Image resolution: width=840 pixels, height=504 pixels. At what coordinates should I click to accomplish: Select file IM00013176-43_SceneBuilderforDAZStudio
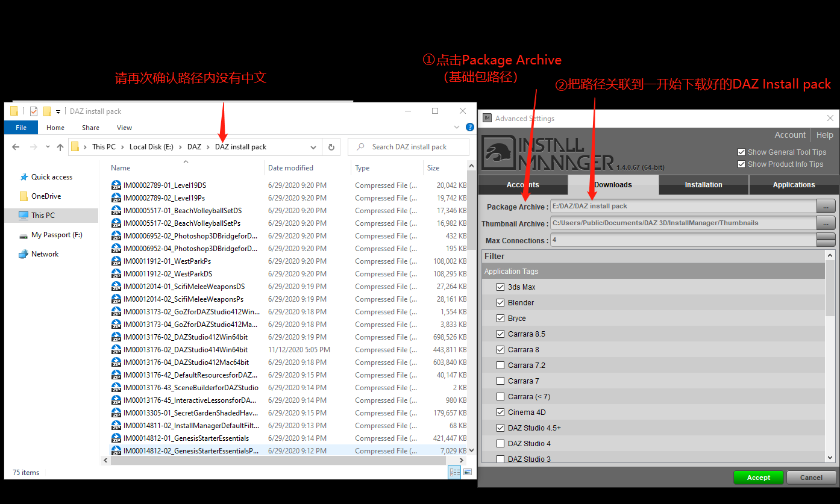tap(191, 388)
